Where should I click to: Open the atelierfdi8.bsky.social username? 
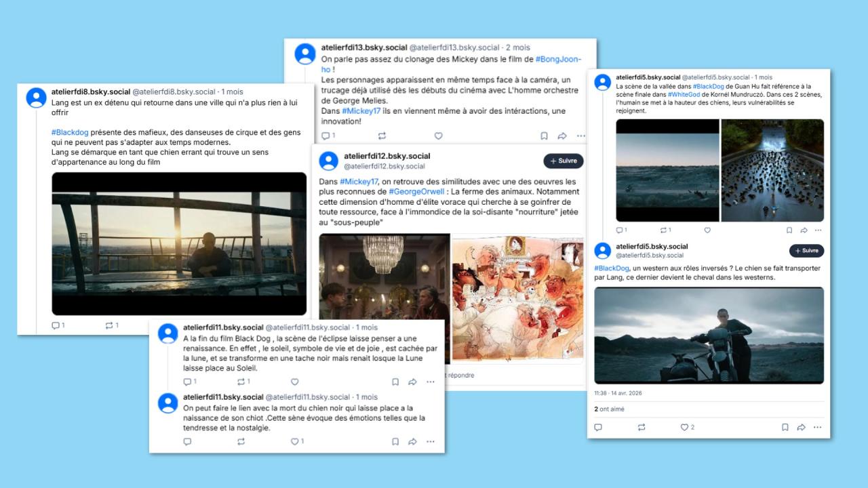(x=90, y=91)
